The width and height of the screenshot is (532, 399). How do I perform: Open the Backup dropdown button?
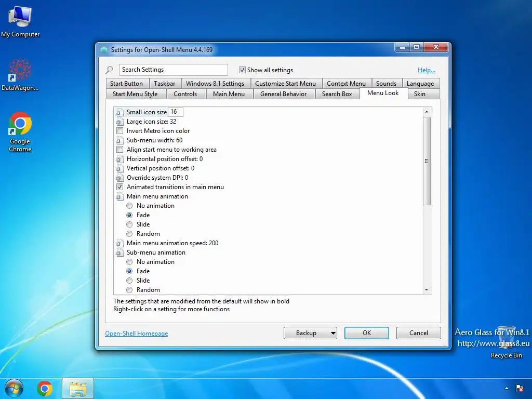pyautogui.click(x=310, y=333)
